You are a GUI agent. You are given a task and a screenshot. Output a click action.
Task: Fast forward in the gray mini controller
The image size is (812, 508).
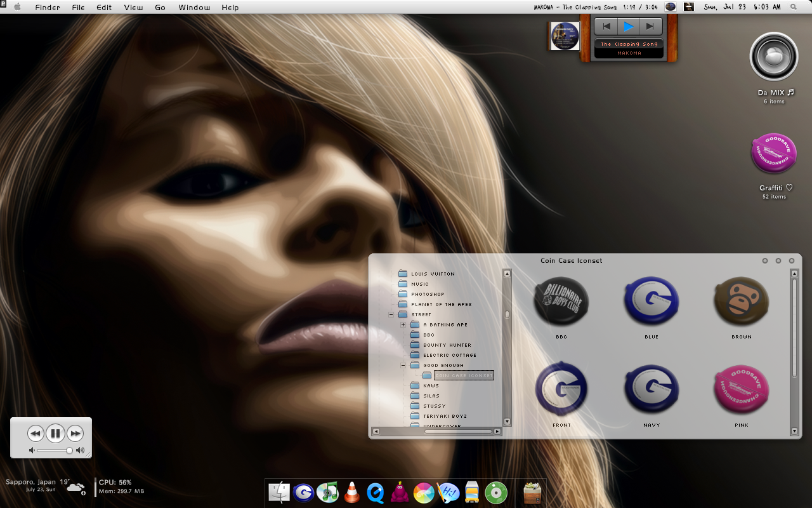click(75, 434)
